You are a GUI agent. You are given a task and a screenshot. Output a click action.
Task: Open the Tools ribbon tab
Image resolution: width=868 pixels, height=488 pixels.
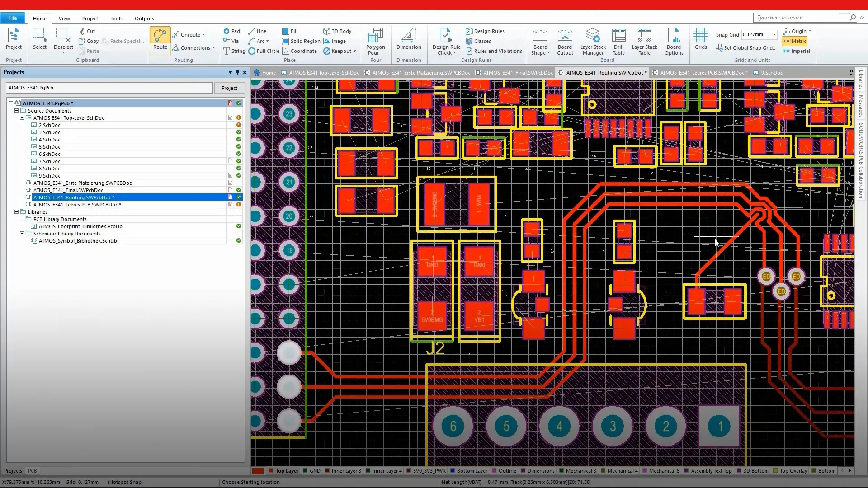point(116,19)
